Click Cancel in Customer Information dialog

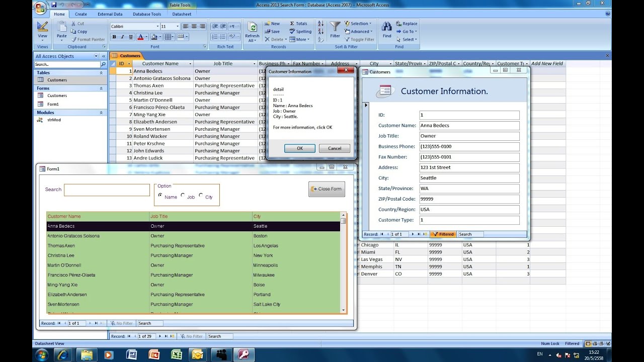(x=335, y=148)
